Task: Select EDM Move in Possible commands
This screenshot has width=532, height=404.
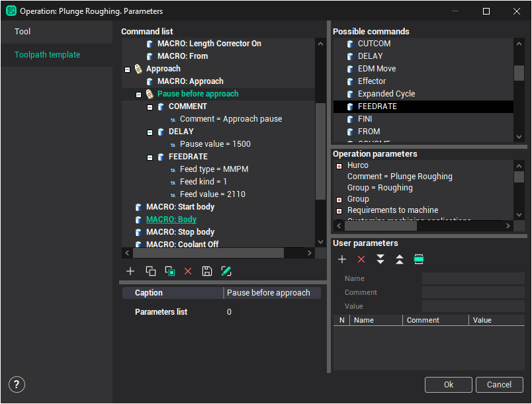Action: 377,69
